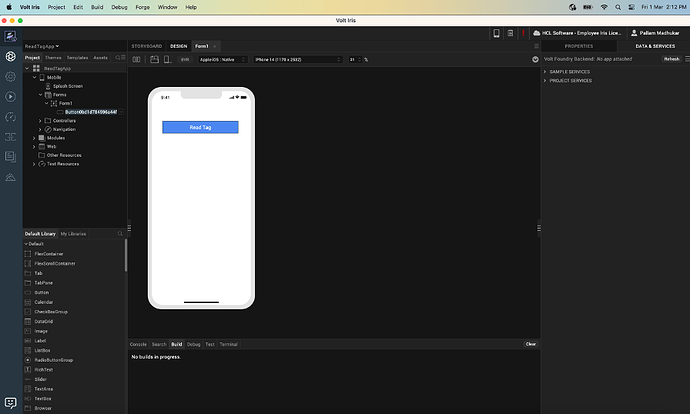Viewport: 690px width, 414px height.
Task: Switch to the Assets tab
Action: (x=100, y=58)
